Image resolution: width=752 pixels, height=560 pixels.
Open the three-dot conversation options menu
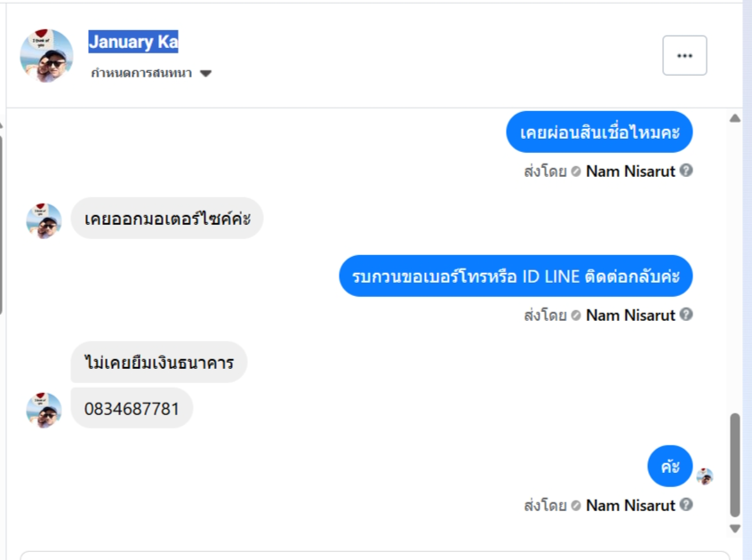pos(684,55)
